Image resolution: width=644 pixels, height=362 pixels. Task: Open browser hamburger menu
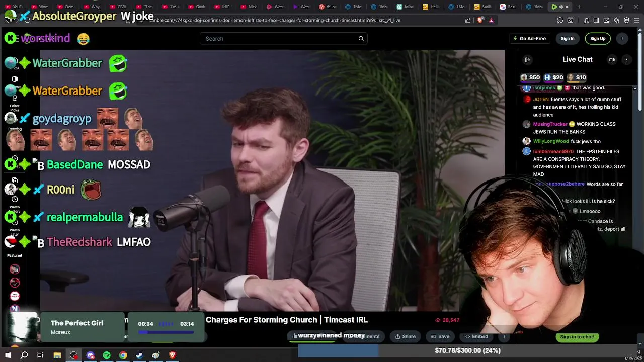tap(636, 20)
